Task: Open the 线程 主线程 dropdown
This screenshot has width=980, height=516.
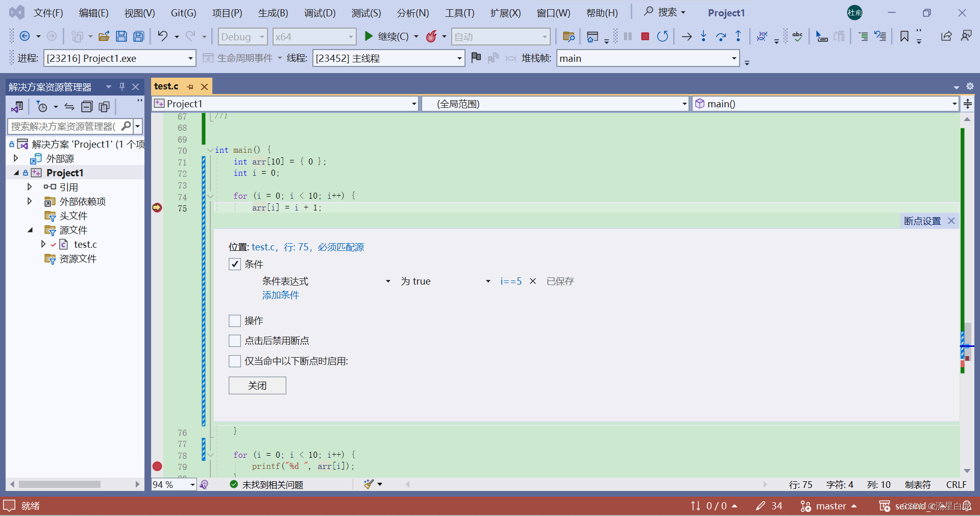Action: tap(459, 58)
